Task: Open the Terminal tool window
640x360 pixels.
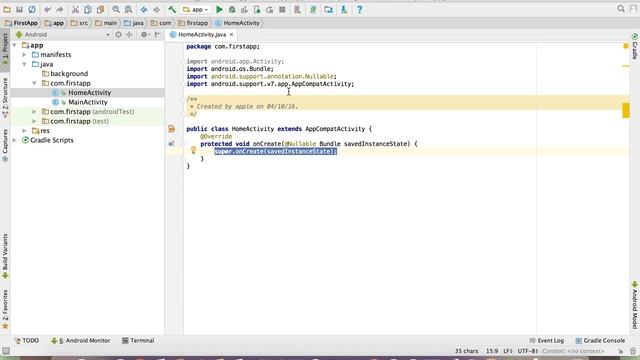Action: coord(138,340)
